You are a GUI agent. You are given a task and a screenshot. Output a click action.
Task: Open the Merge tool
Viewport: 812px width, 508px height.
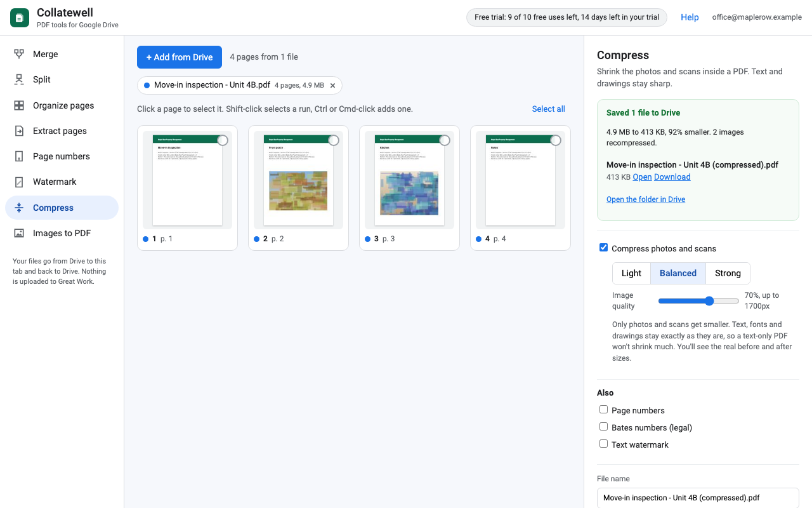click(x=62, y=54)
